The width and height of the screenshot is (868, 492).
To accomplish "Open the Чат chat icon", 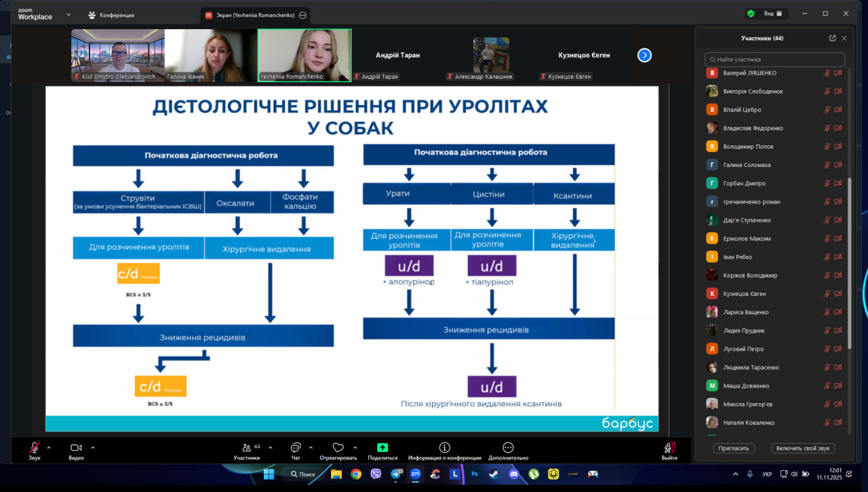I will pyautogui.click(x=296, y=448).
